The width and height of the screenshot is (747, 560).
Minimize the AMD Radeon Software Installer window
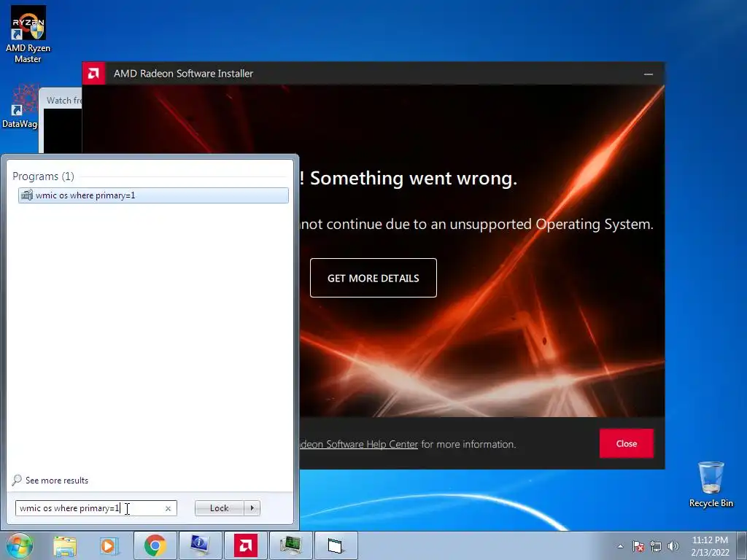(x=648, y=74)
